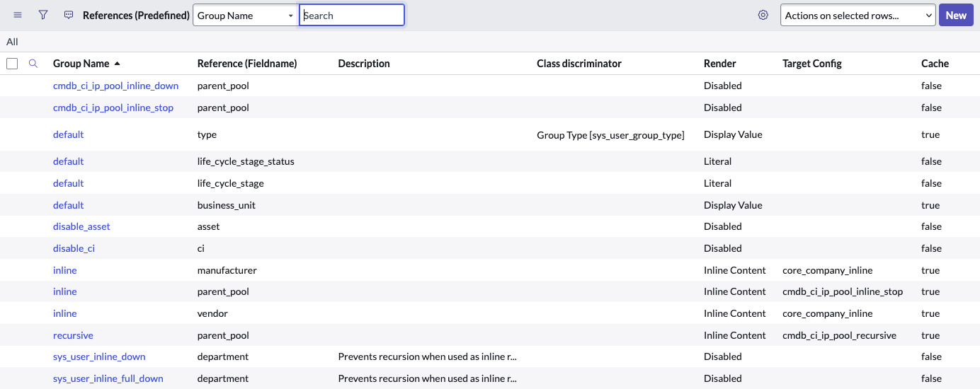The height and width of the screenshot is (389, 980).
Task: Open cmdb_ci_ip_pool_inline_stop record link
Action: (x=113, y=108)
